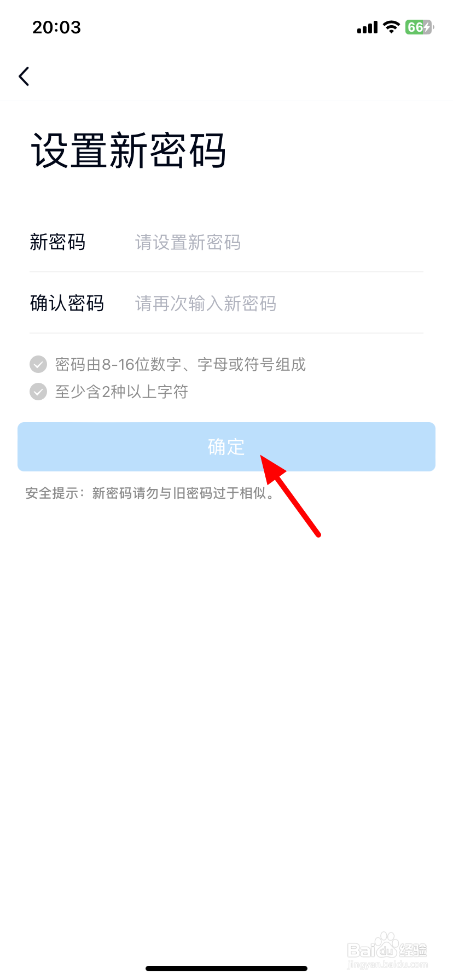Focus the 请设置新密码 input field
The image size is (453, 980).
(279, 242)
